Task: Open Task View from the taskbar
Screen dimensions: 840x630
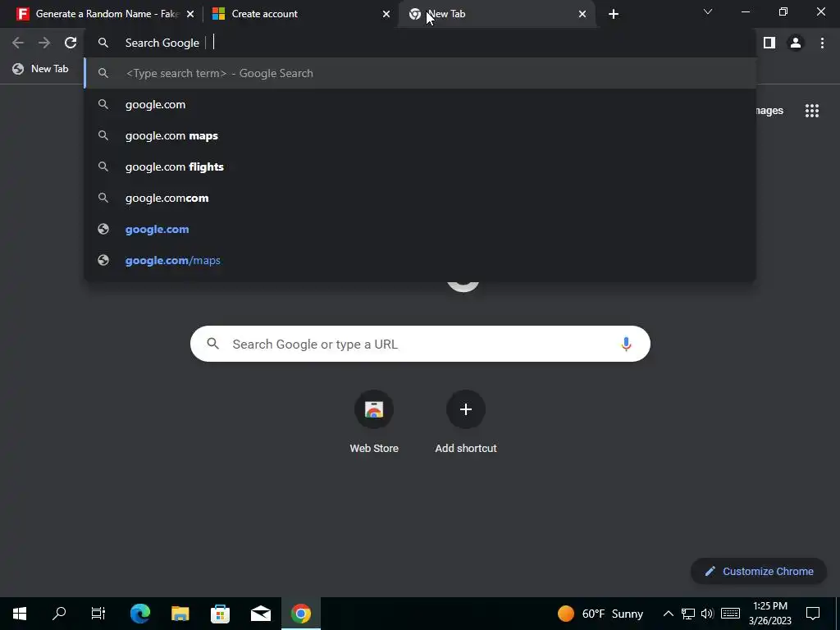Action: point(98,614)
